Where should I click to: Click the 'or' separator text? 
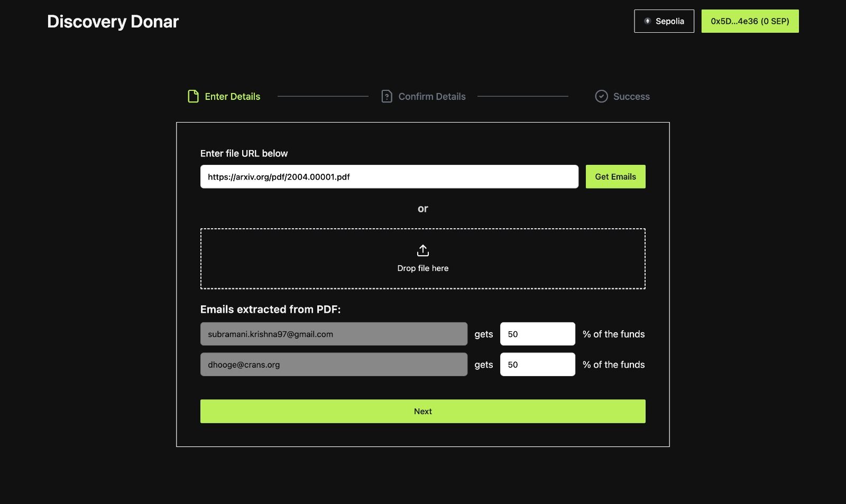[x=423, y=209]
